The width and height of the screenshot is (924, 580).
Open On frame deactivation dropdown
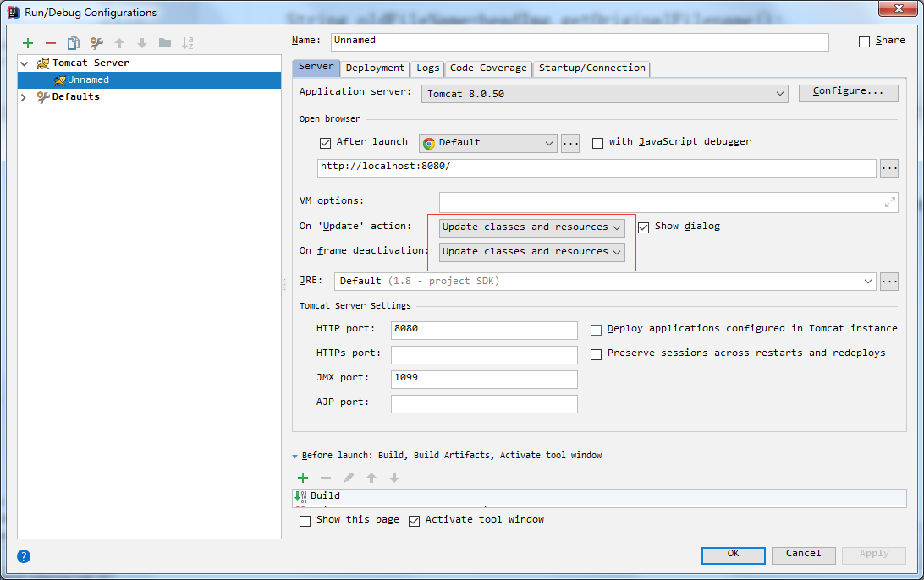tap(531, 252)
